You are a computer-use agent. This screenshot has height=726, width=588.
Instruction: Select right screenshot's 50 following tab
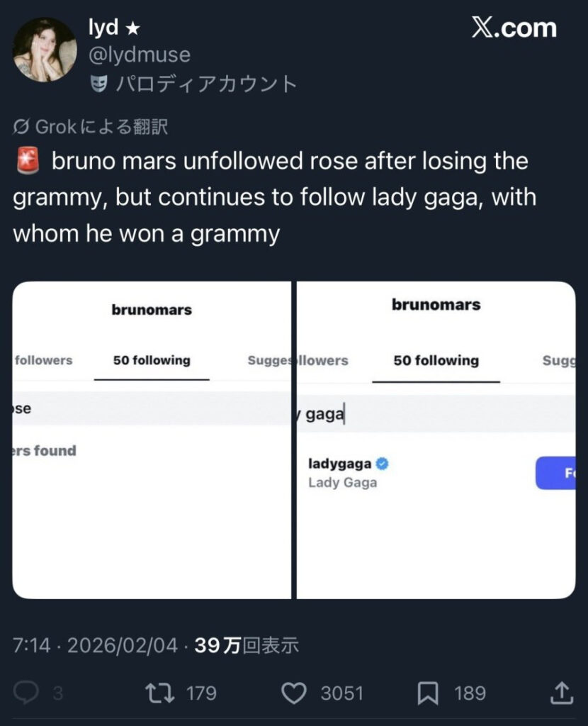(x=436, y=360)
